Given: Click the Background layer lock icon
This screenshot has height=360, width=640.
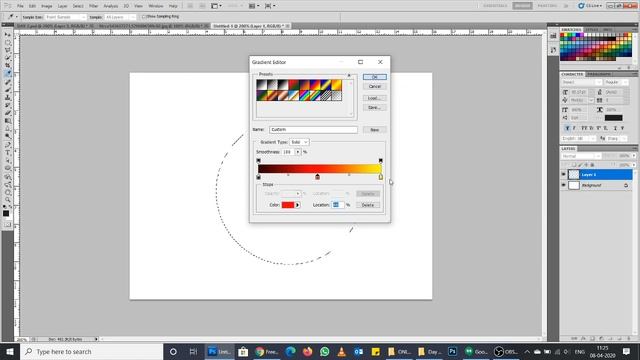Looking at the screenshot, I should [626, 185].
